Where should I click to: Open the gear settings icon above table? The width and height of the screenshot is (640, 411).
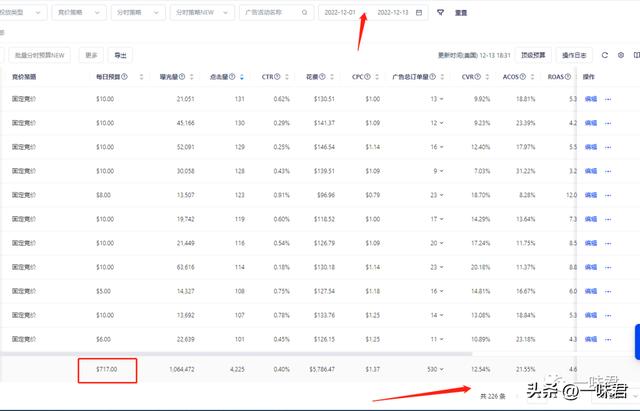(x=621, y=55)
